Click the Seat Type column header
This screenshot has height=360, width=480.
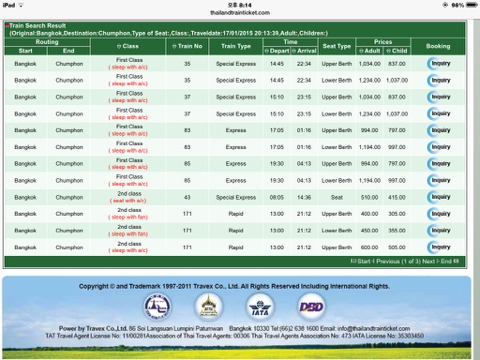(x=337, y=46)
